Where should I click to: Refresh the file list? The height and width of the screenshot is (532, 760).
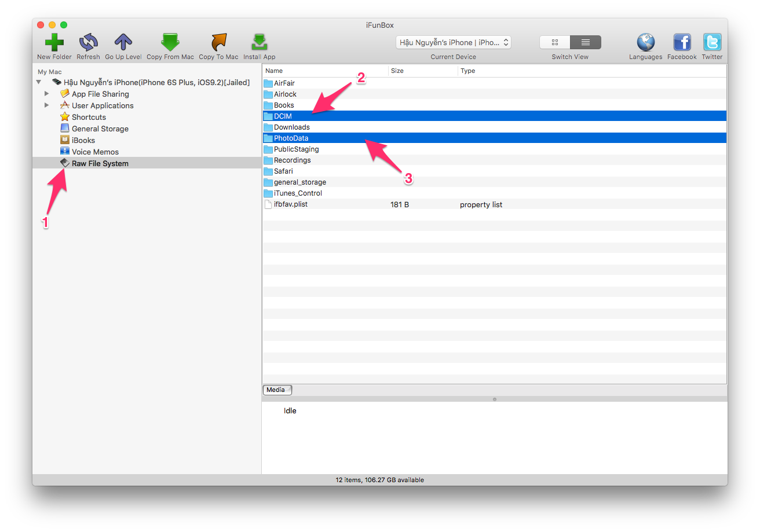[x=88, y=43]
